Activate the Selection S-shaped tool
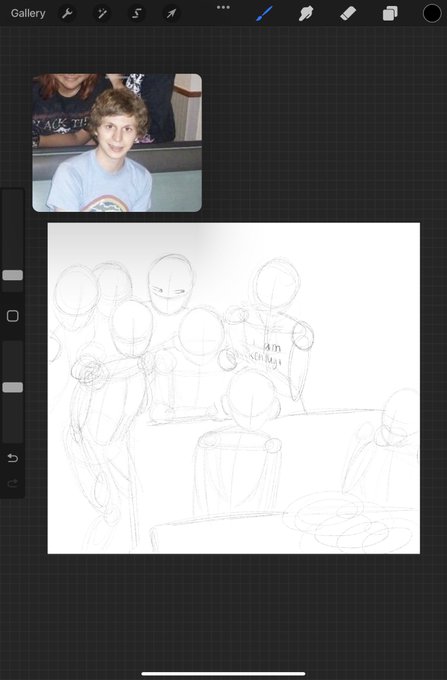The height and width of the screenshot is (680, 447). (137, 13)
